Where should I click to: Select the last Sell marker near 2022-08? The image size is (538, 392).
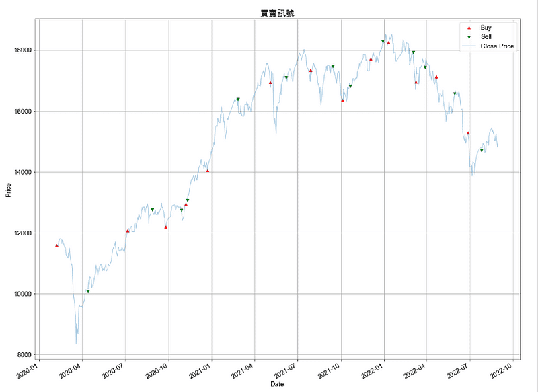[482, 151]
